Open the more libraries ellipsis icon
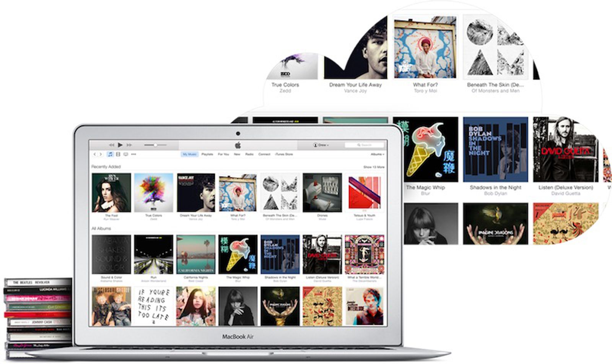The height and width of the screenshot is (364, 612). tap(133, 154)
